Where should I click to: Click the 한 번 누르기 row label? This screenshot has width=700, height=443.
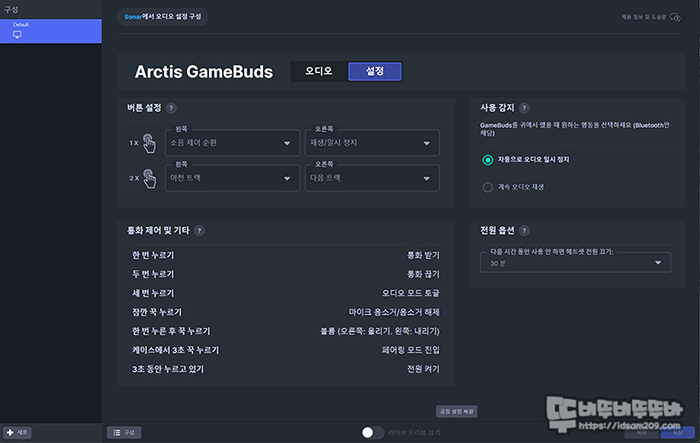[153, 255]
